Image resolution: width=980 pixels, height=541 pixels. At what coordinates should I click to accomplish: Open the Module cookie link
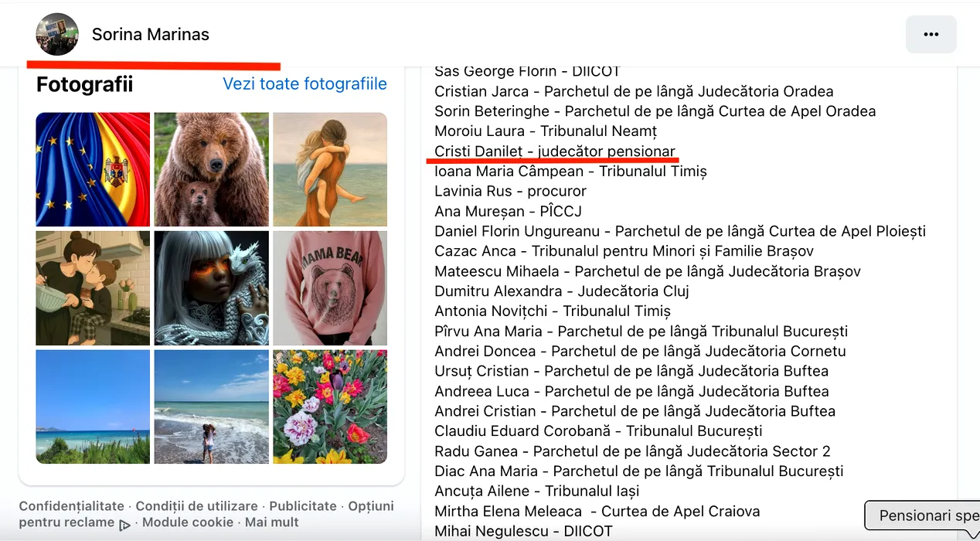tap(188, 522)
